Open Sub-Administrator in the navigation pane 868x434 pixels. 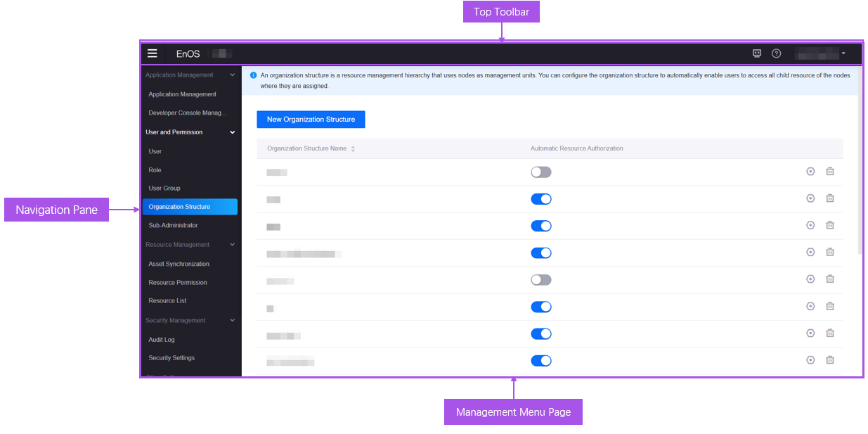click(x=173, y=226)
